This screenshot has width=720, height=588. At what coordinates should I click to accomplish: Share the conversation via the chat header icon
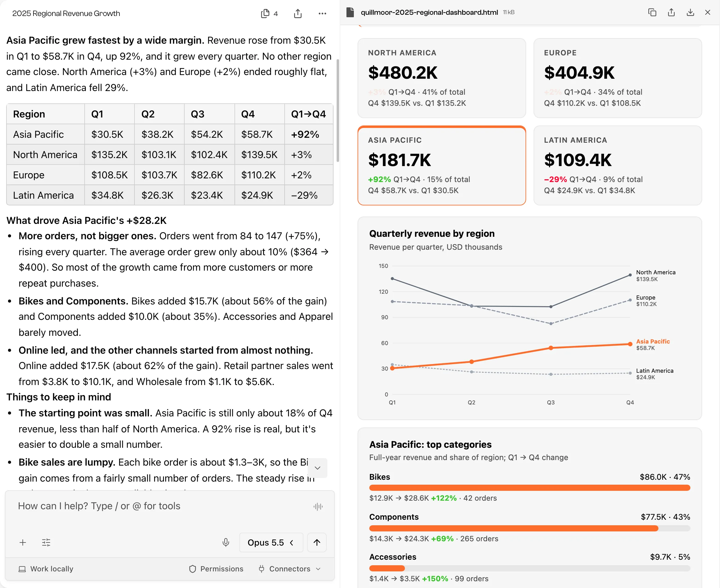click(x=298, y=14)
